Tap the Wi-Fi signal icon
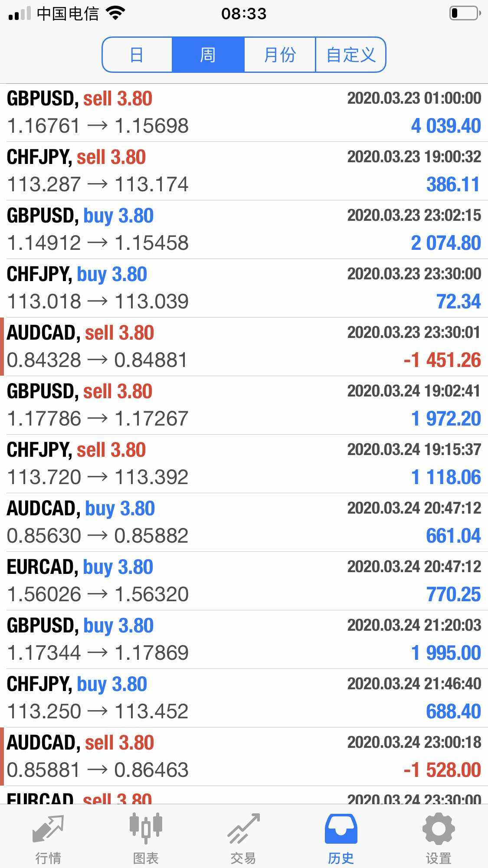Viewport: 488px width, 868px height. click(115, 13)
